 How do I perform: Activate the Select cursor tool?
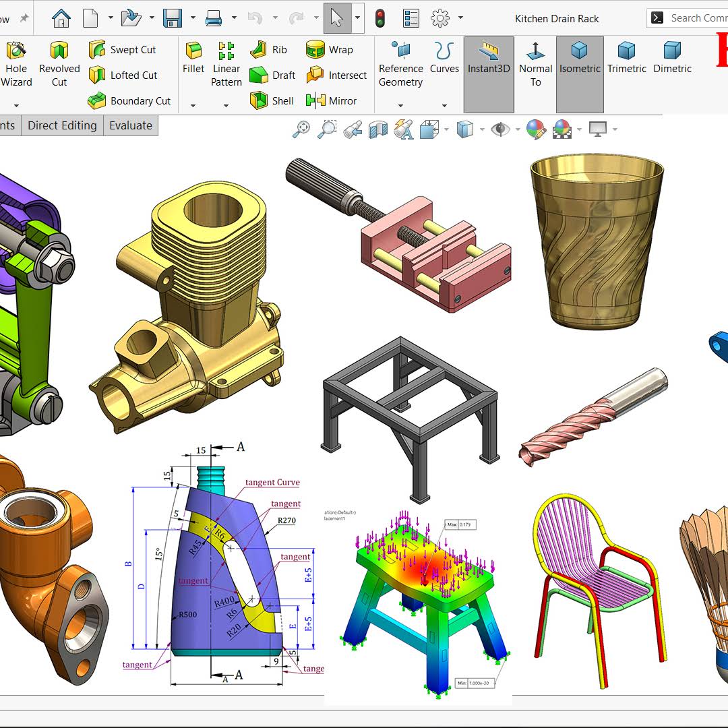[x=337, y=19]
